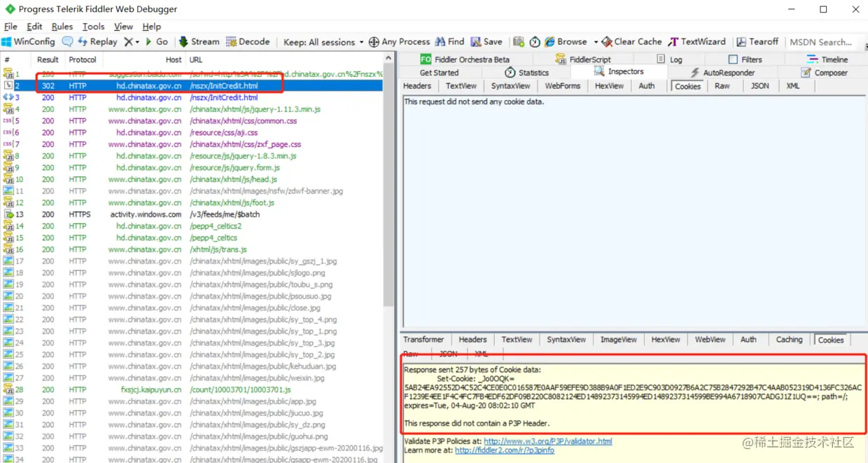Click the WinConfig toolbar button

29,42
